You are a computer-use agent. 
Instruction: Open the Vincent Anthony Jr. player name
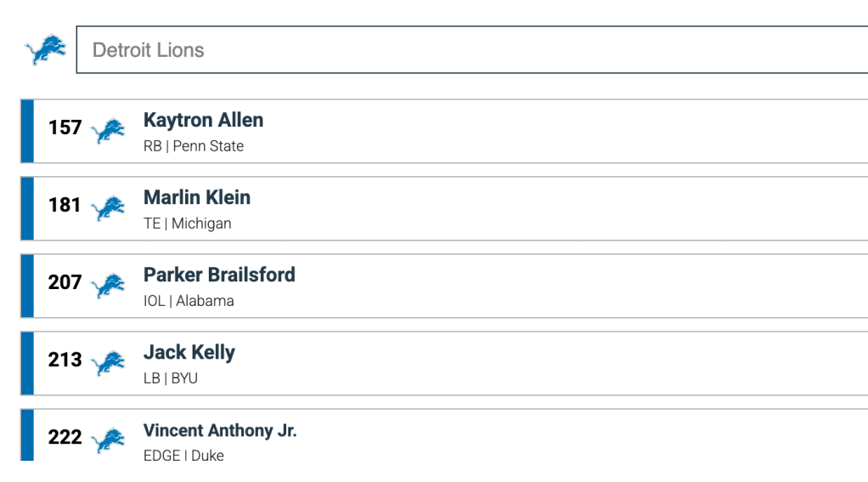coord(220,430)
